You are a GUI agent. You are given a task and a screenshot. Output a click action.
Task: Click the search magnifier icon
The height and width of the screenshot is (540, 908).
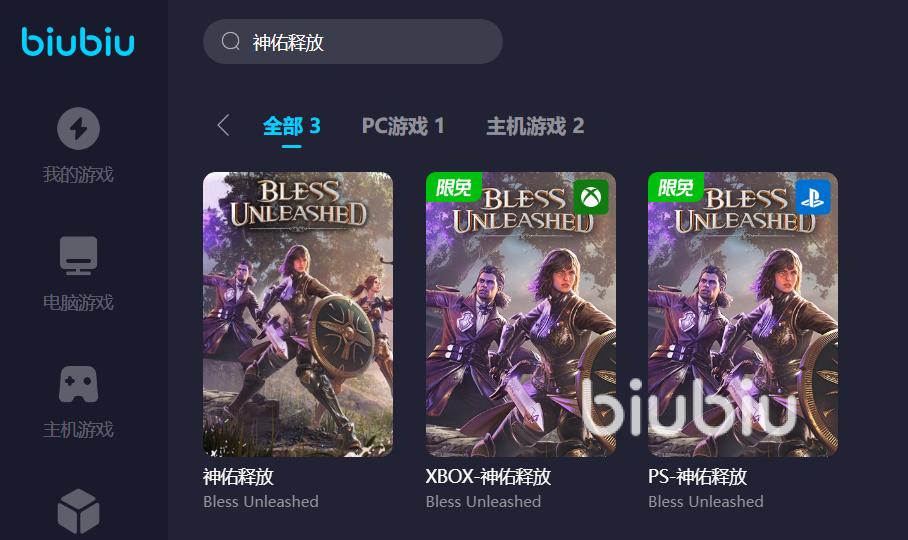coord(230,41)
